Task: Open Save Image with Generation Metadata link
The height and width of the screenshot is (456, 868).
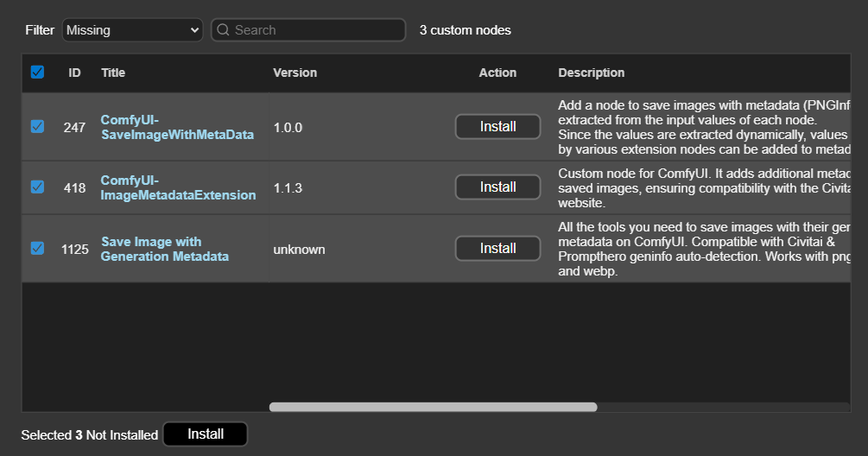Action: (165, 249)
